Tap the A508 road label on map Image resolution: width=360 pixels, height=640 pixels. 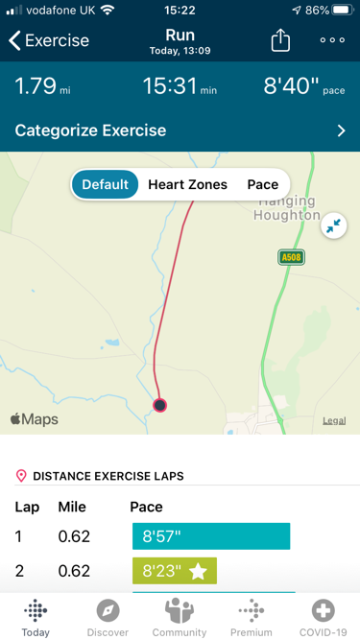click(291, 258)
